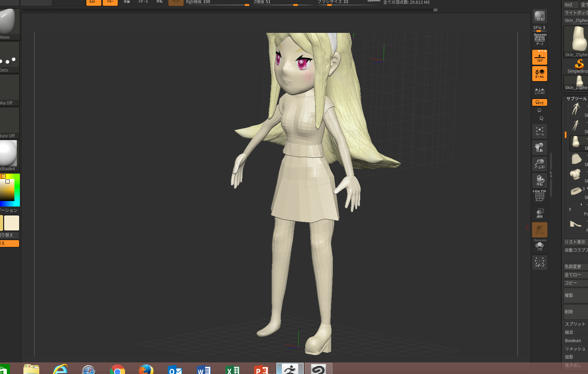Select the belt ring subtool thumbnail
The height and width of the screenshot is (374, 588).
[576, 192]
